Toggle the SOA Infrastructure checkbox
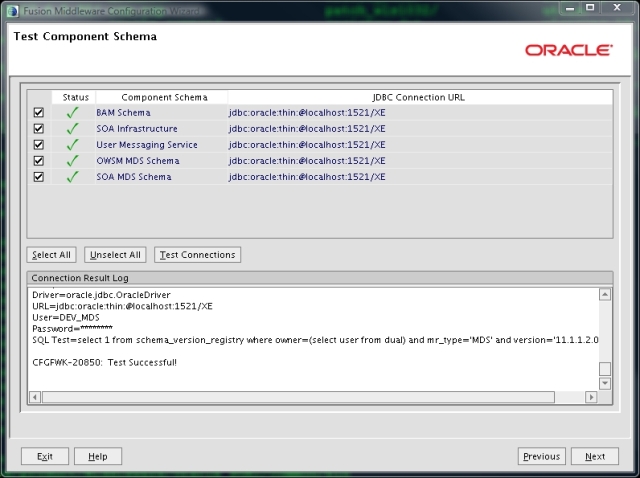 point(39,129)
